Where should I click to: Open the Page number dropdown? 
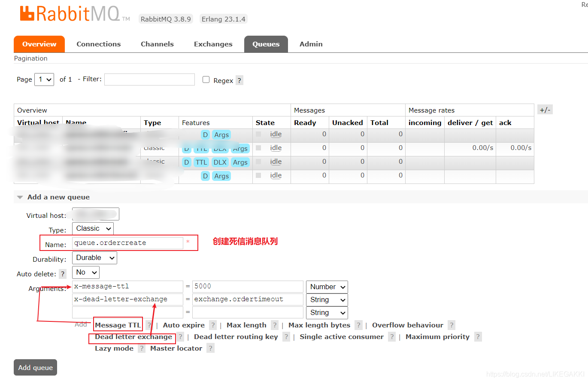click(x=44, y=79)
